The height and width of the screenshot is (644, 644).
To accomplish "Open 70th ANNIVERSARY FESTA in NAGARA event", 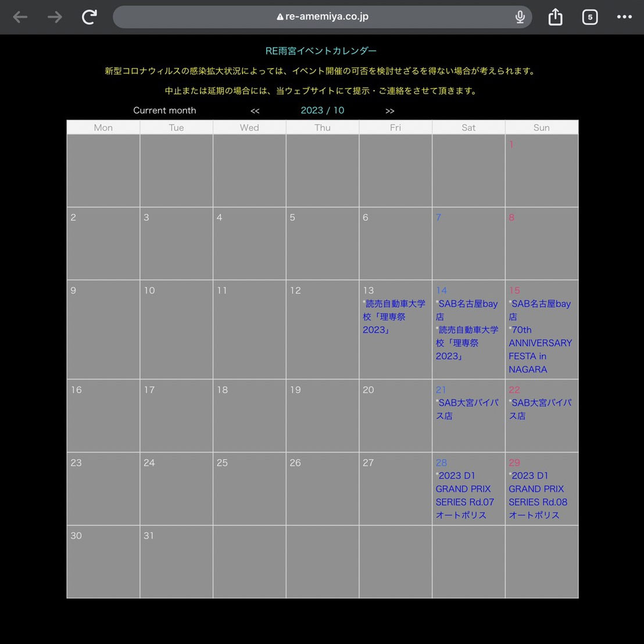I will (x=540, y=349).
